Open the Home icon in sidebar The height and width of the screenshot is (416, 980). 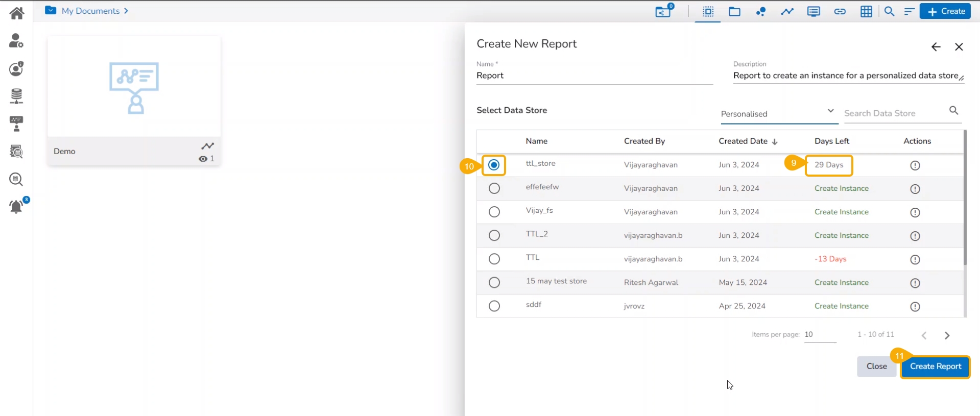pyautogui.click(x=16, y=13)
